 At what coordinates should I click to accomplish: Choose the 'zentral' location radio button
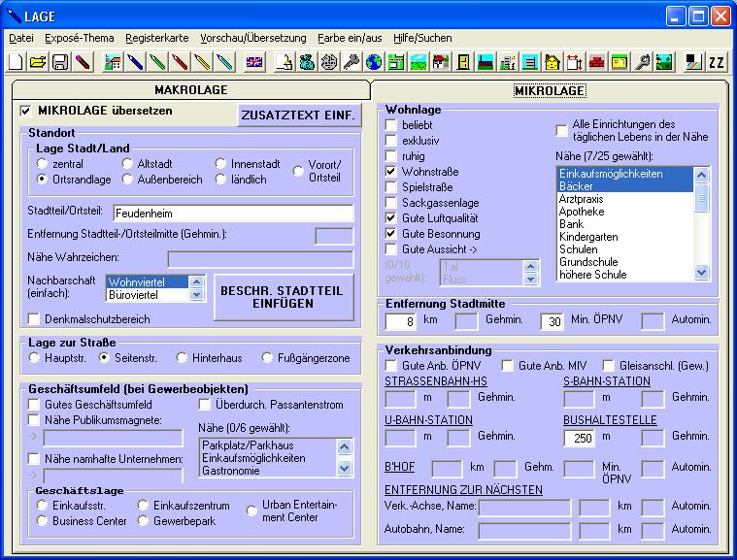point(42,164)
